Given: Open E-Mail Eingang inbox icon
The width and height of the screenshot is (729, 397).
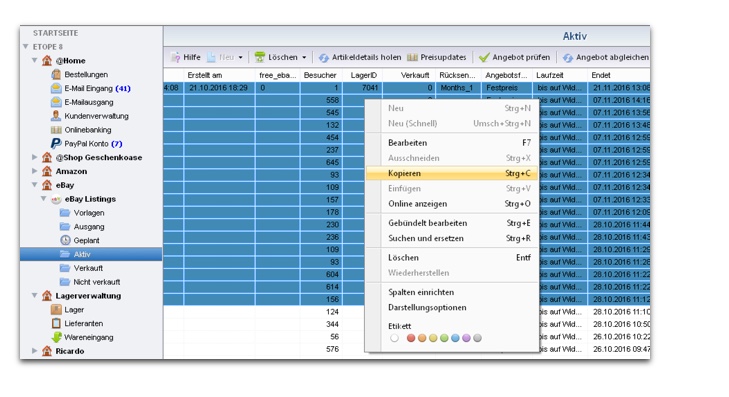Looking at the screenshot, I should (x=56, y=88).
